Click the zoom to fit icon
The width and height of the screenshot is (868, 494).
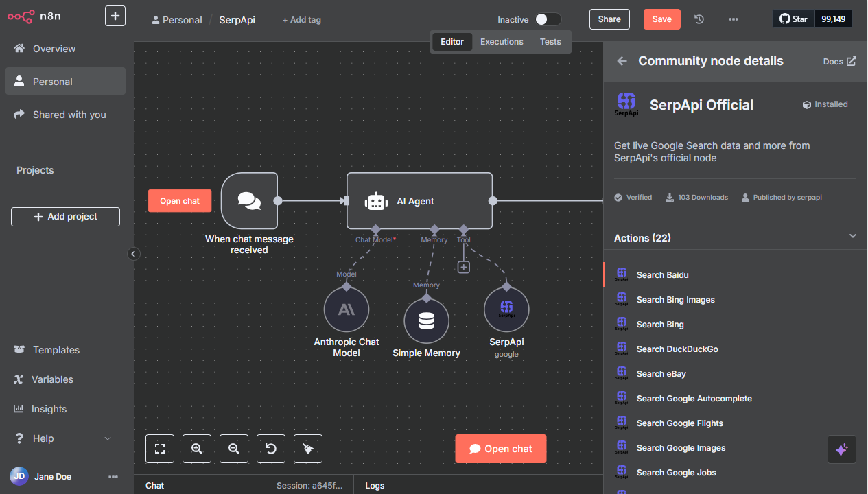[160, 449]
